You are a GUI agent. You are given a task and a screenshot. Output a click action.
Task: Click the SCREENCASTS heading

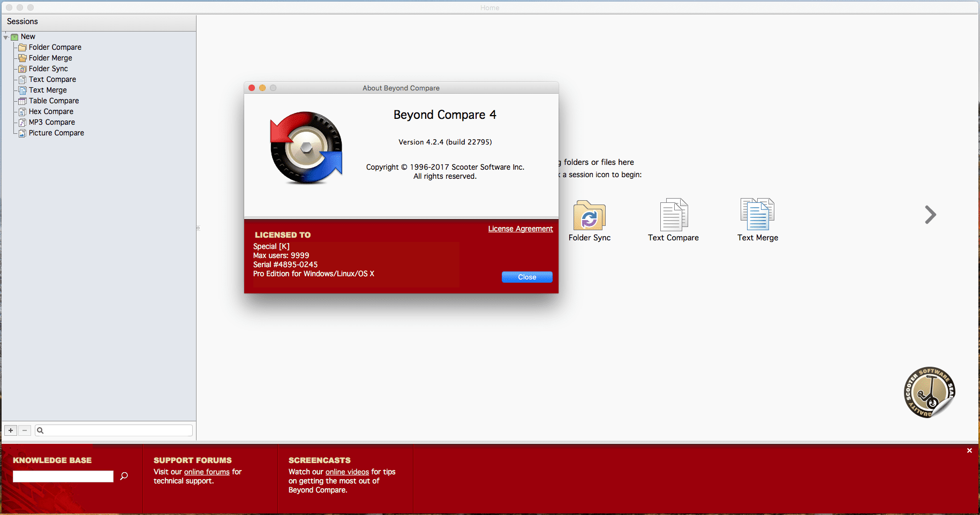pos(320,460)
